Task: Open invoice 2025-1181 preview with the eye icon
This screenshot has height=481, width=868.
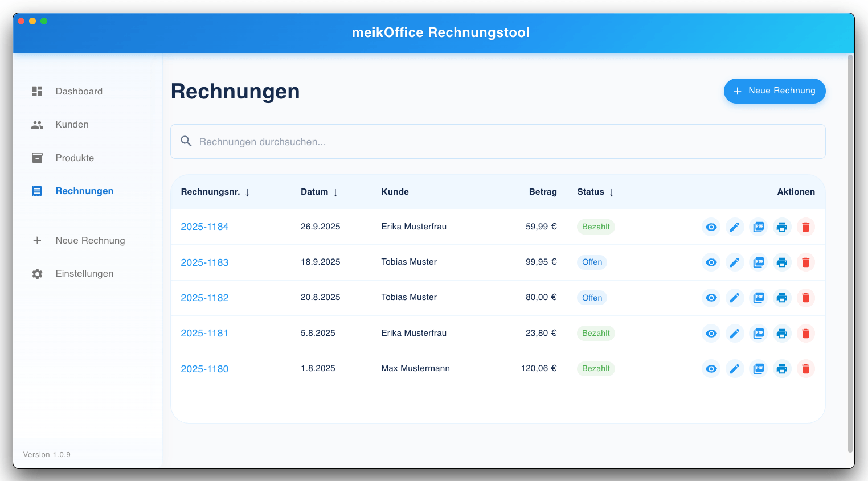Action: [711, 333]
